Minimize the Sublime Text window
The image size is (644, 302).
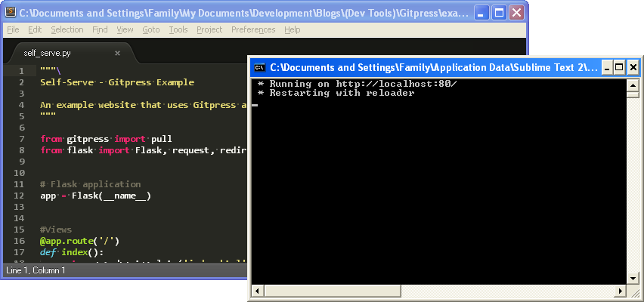481,13
